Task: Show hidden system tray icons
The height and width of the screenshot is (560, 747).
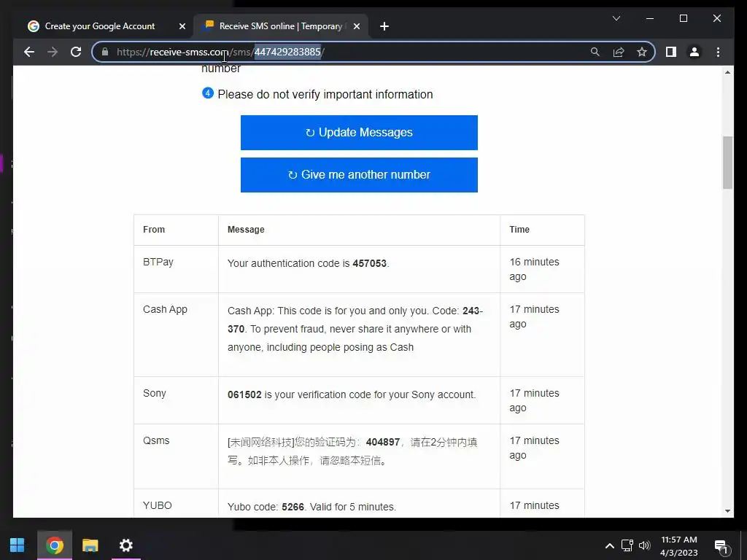Action: click(x=609, y=545)
